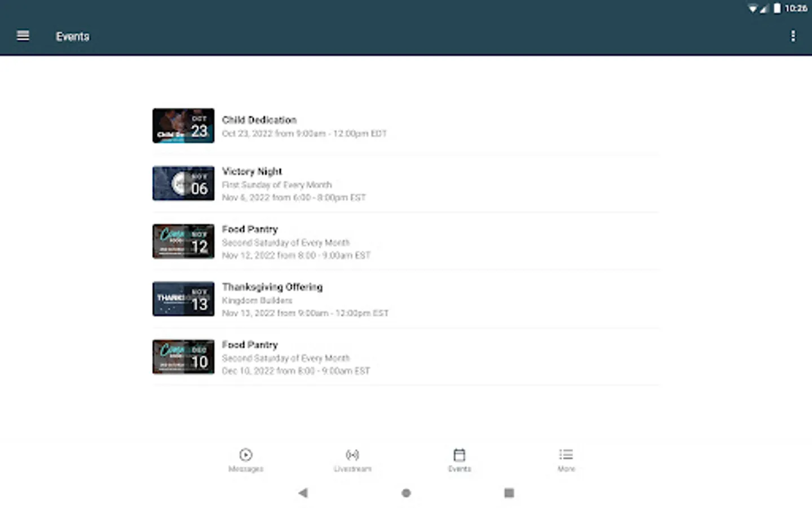
Task: Click 'Dec 10, 2022 from 8:00' time text
Action: (x=268, y=371)
